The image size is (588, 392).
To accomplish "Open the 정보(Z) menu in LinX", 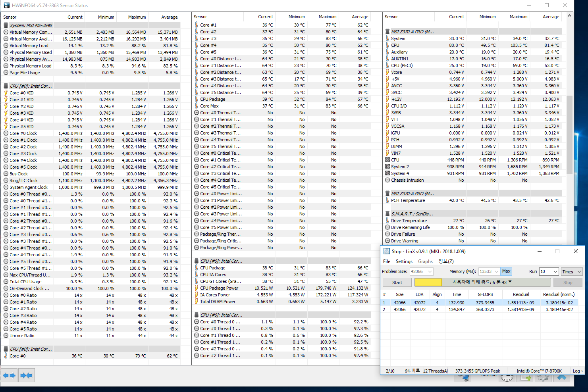I will point(446,261).
